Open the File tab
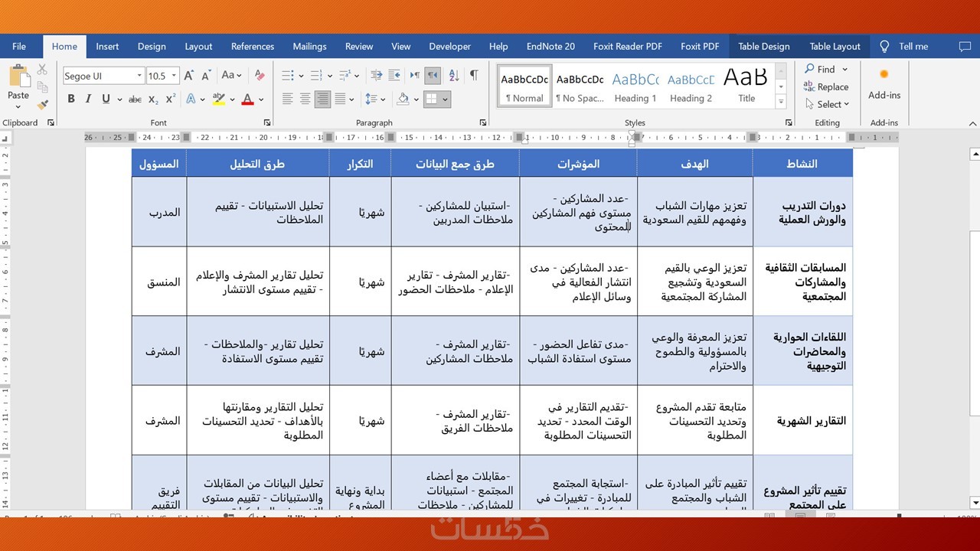The height and width of the screenshot is (551, 980). click(19, 47)
